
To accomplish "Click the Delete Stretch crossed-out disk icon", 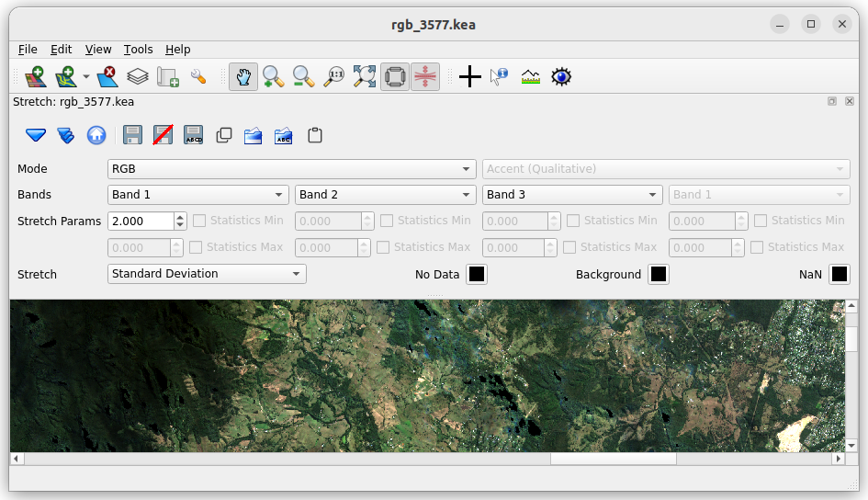I will pos(163,136).
